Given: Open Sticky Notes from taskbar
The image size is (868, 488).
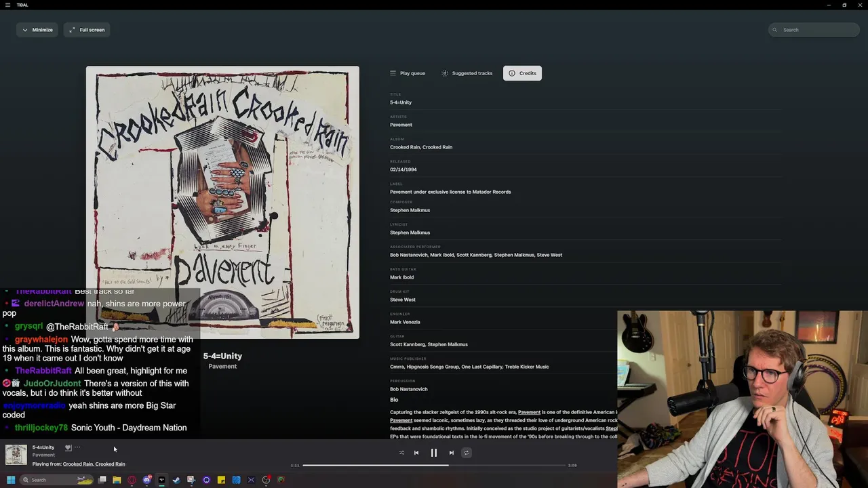Looking at the screenshot, I should pyautogui.click(x=221, y=480).
